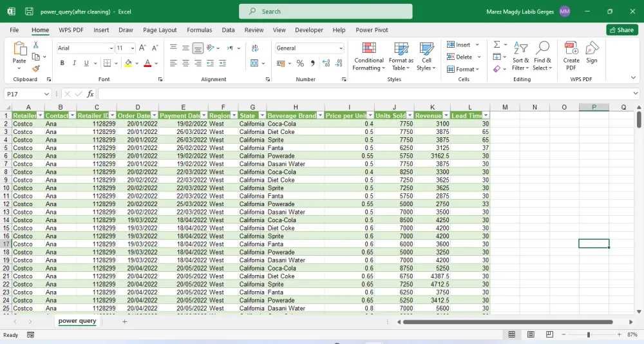Open Find & Select menu
644x344 pixels.
tap(542, 57)
